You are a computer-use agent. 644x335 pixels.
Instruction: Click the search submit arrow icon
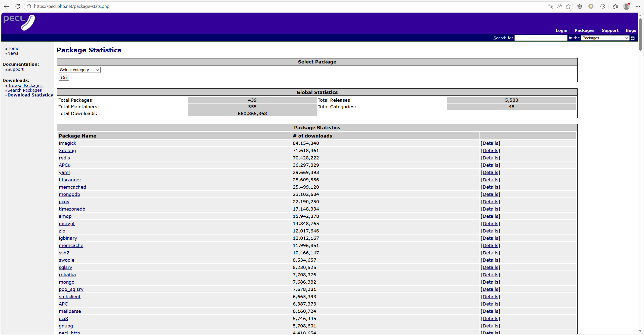click(x=633, y=38)
